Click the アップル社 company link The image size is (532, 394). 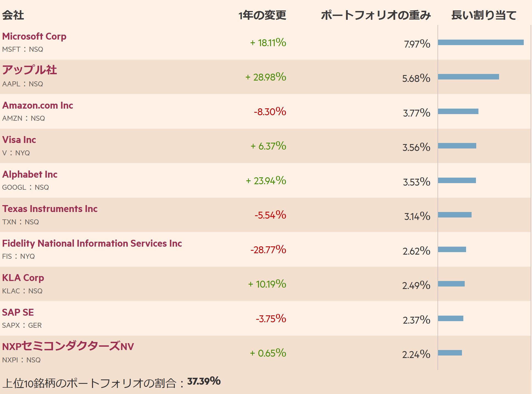[30, 70]
